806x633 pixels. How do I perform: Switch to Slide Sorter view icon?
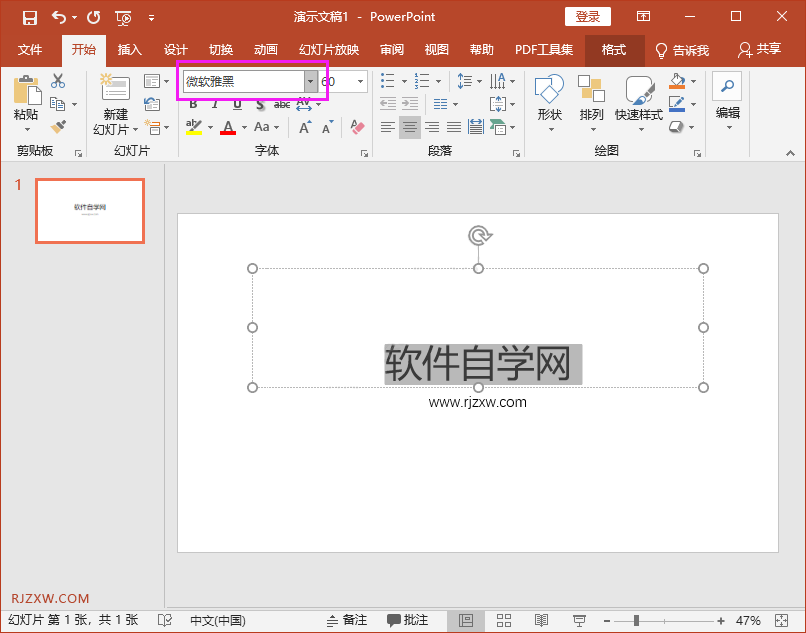[x=503, y=619]
